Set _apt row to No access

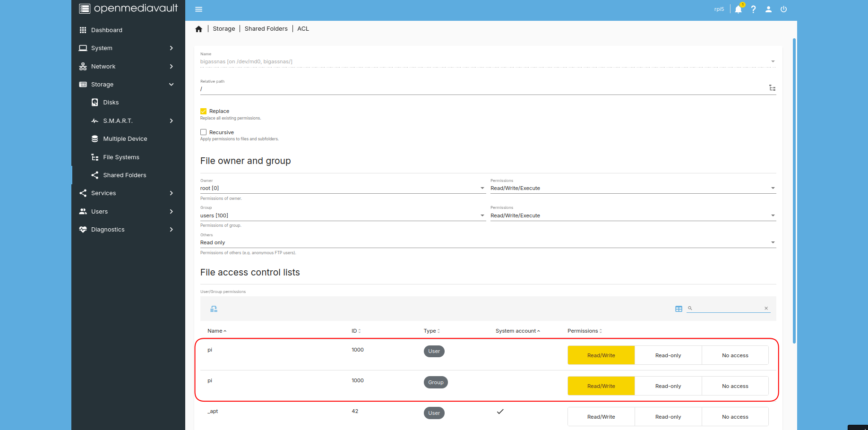(x=735, y=417)
